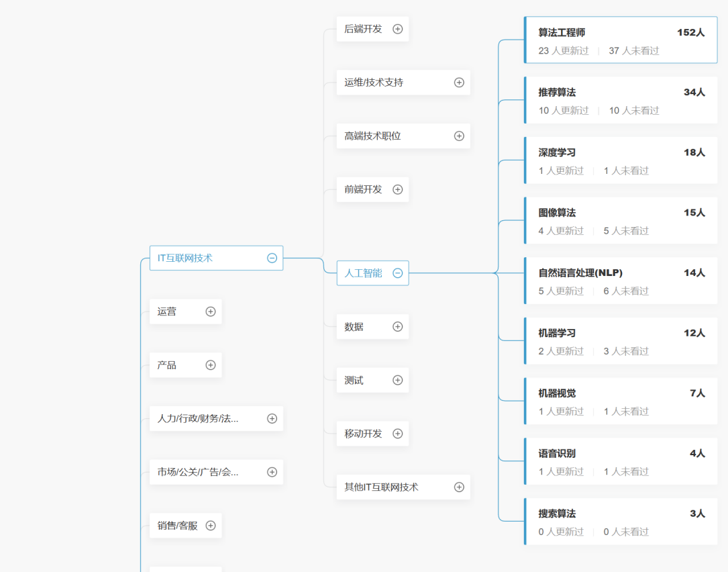The height and width of the screenshot is (572, 728).
Task: Click plus icon next to 高端技术职位
Action: coord(459,136)
